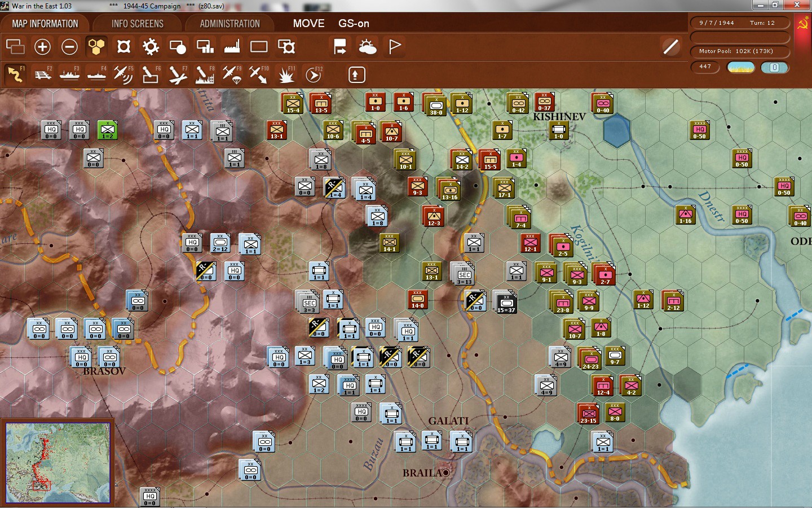The image size is (812, 508).
Task: Open the ADMINISTRATION tab
Action: tap(230, 24)
